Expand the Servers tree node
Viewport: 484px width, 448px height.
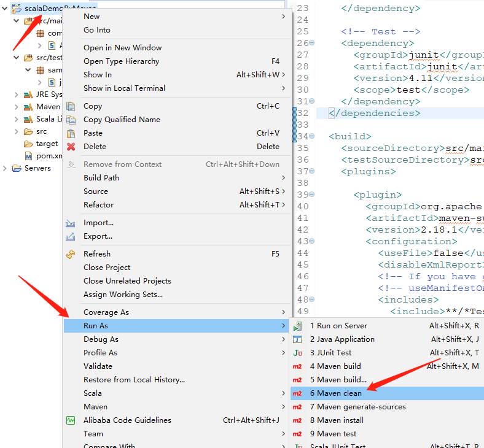point(6,168)
